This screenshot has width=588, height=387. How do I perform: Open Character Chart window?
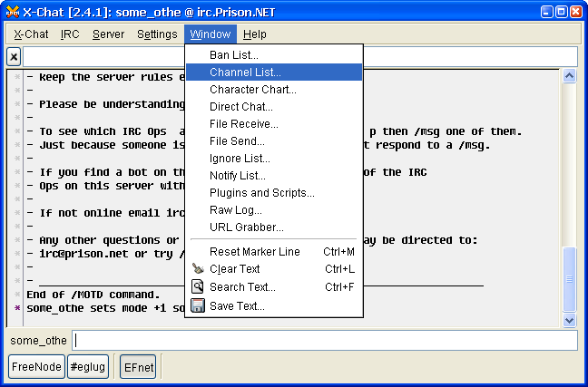click(x=252, y=90)
